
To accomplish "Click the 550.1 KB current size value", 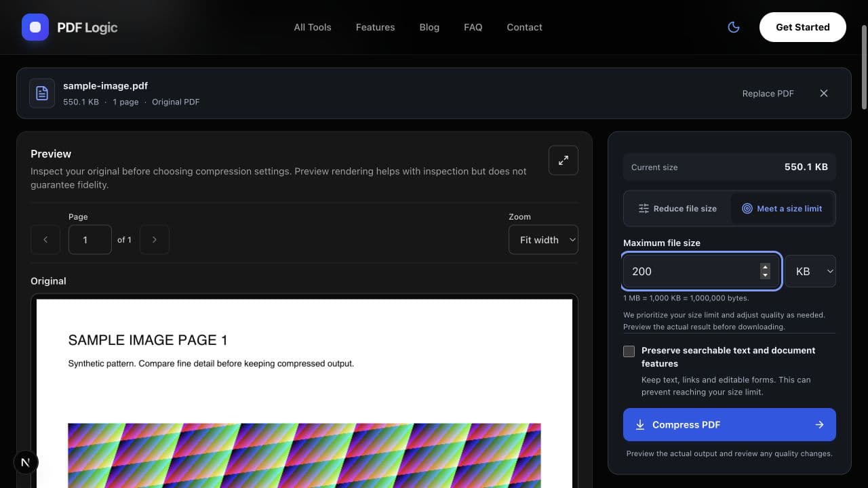I will (x=806, y=167).
